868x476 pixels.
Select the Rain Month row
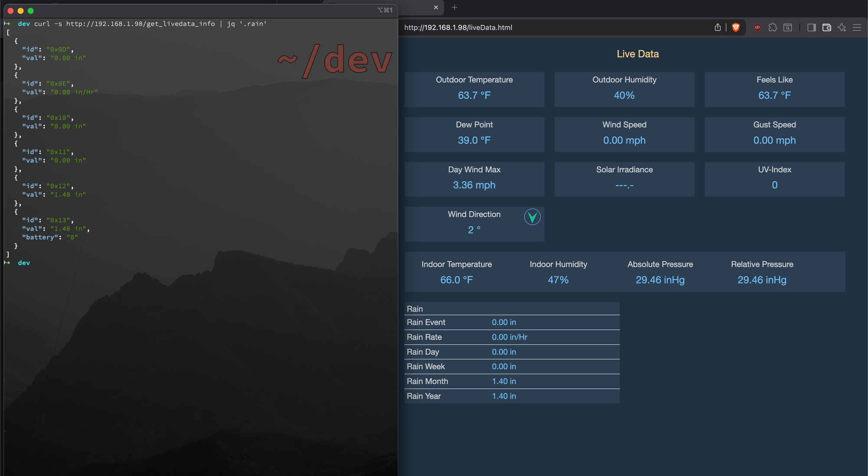pos(511,381)
